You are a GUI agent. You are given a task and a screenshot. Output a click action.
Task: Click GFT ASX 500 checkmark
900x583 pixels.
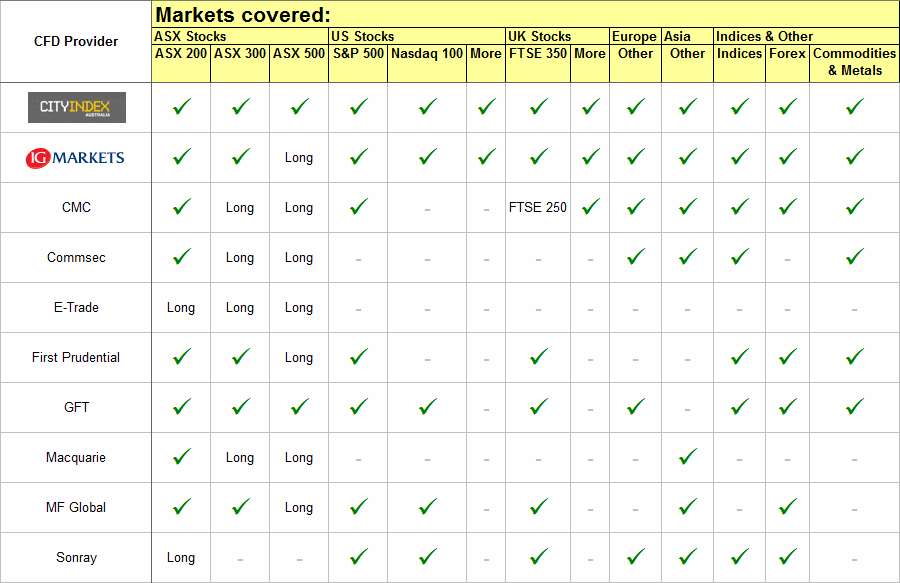300,407
